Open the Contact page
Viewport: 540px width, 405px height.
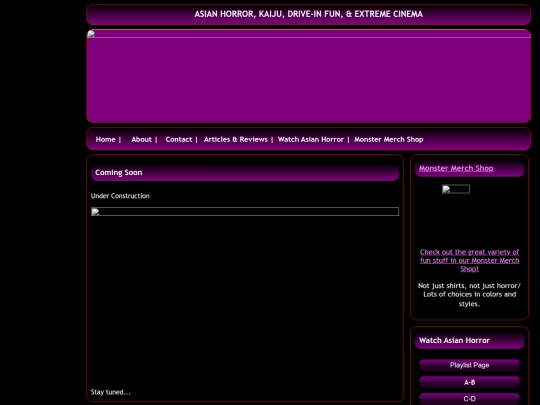178,139
